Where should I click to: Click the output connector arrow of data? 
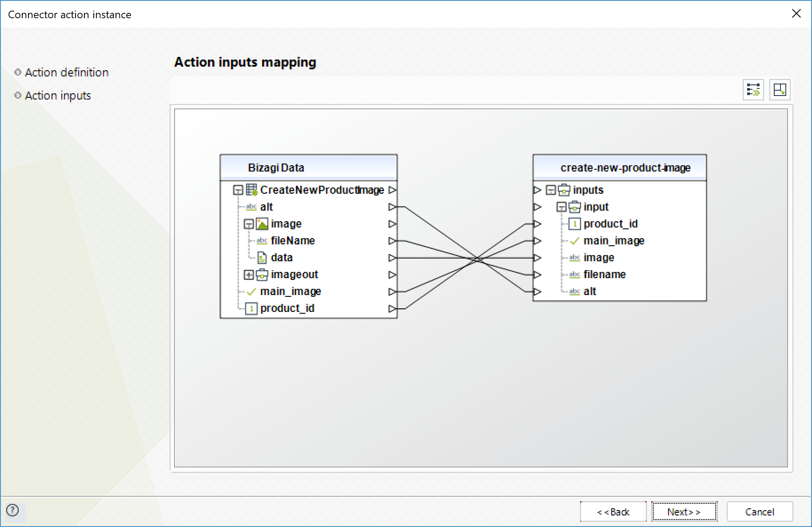392,257
